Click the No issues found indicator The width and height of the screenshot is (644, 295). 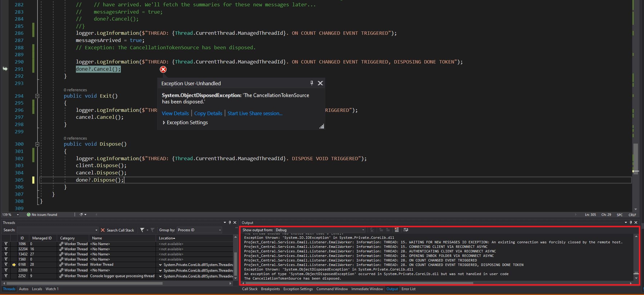(42, 215)
